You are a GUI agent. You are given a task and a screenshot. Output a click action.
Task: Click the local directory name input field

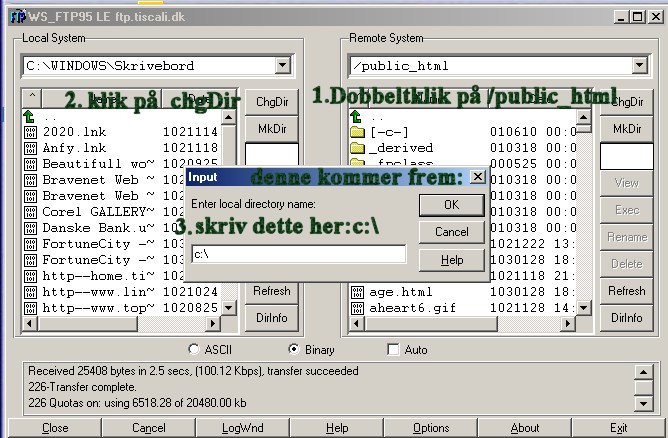click(299, 254)
